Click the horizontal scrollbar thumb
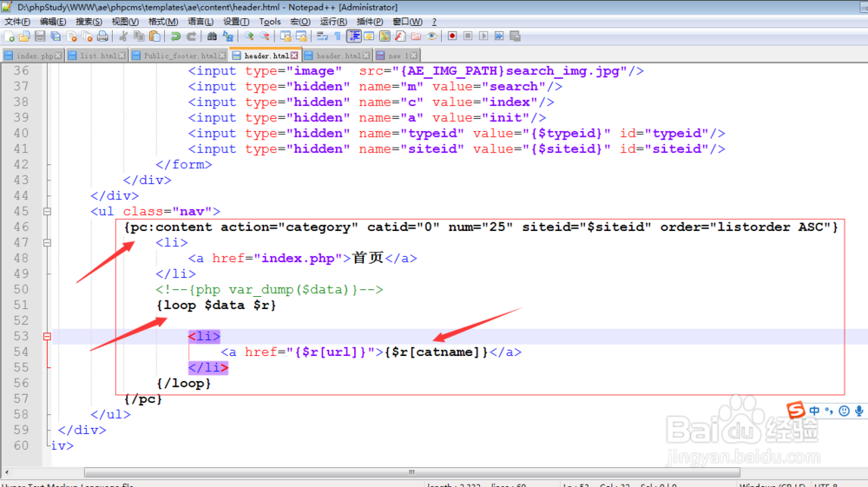The height and width of the screenshot is (487, 868). (411, 472)
